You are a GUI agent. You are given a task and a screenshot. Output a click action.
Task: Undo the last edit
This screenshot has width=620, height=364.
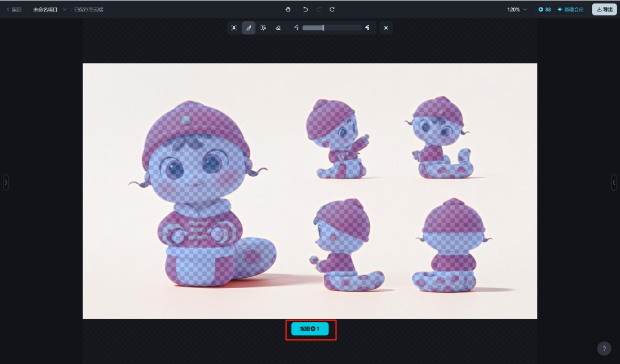[304, 9]
